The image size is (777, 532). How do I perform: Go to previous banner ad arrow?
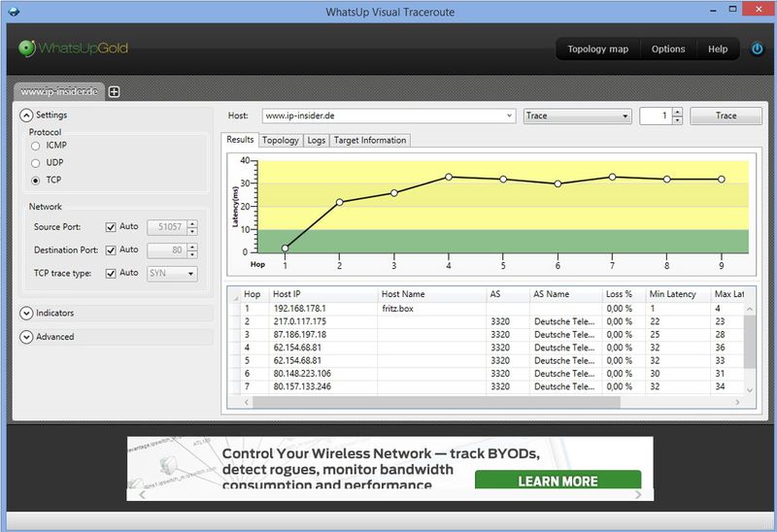142,495
